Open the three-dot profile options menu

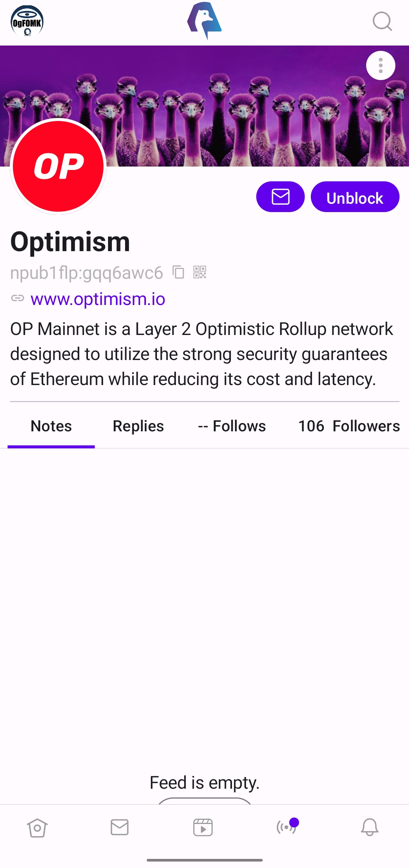[x=381, y=66]
